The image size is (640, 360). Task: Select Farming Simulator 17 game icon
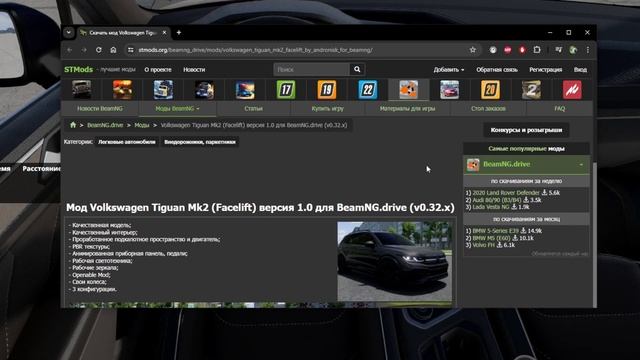point(286,89)
